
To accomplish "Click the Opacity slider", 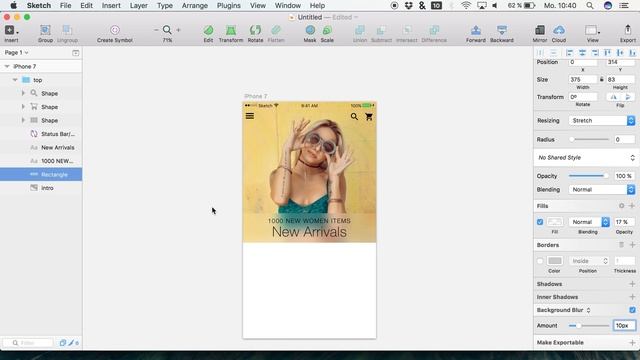I will coord(588,176).
